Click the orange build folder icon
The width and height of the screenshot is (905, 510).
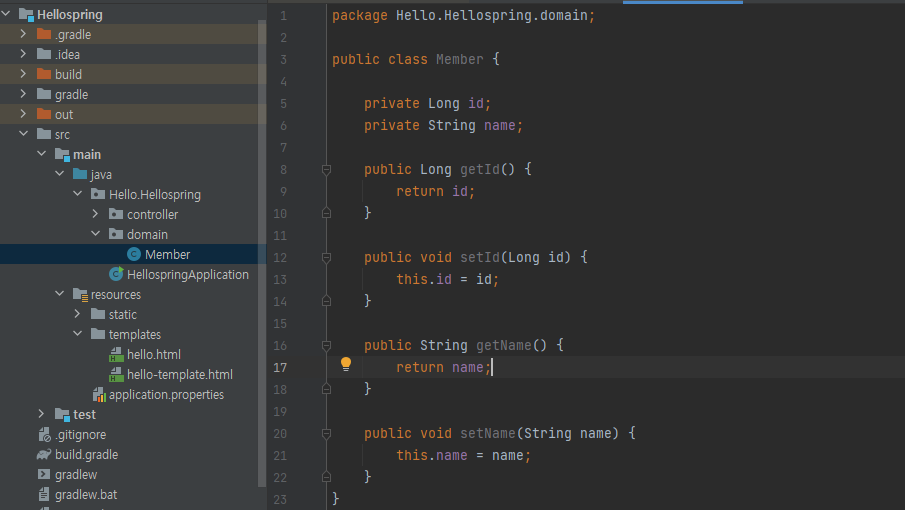click(x=44, y=74)
